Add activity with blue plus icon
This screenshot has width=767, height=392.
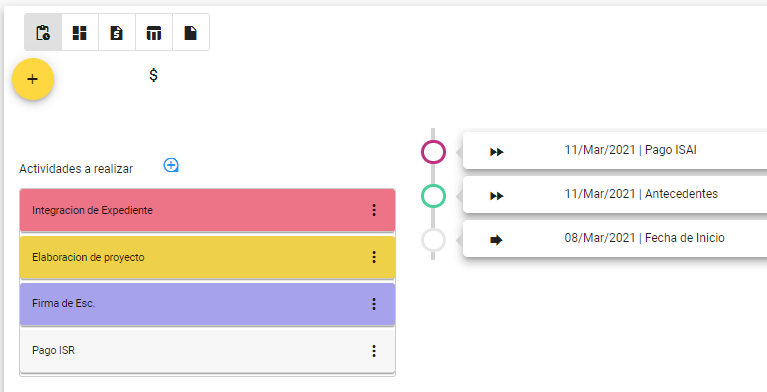click(x=171, y=165)
